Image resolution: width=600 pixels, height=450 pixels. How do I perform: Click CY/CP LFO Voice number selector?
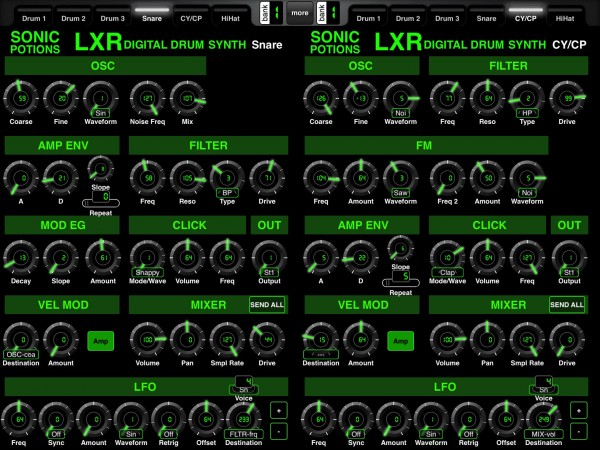coord(544,381)
